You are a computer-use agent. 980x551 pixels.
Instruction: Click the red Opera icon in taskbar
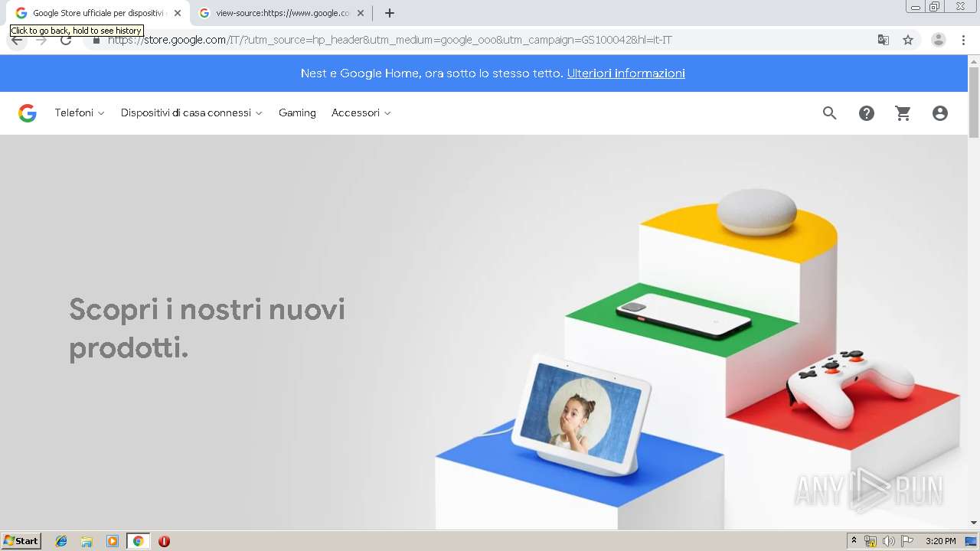coord(164,541)
